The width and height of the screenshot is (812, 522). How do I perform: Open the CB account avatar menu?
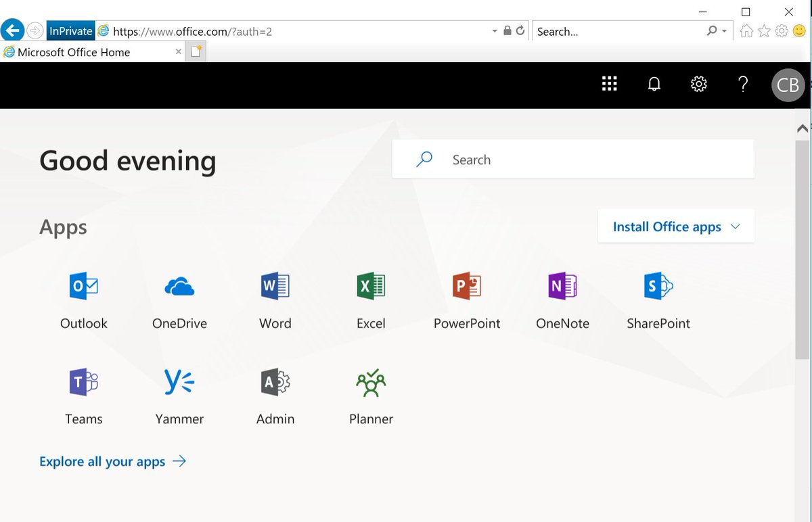(788, 85)
